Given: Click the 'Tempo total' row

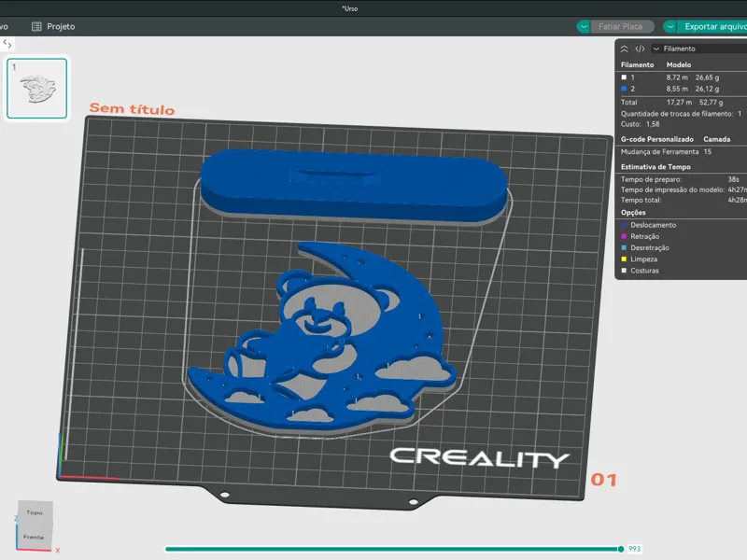Looking at the screenshot, I should 684,200.
